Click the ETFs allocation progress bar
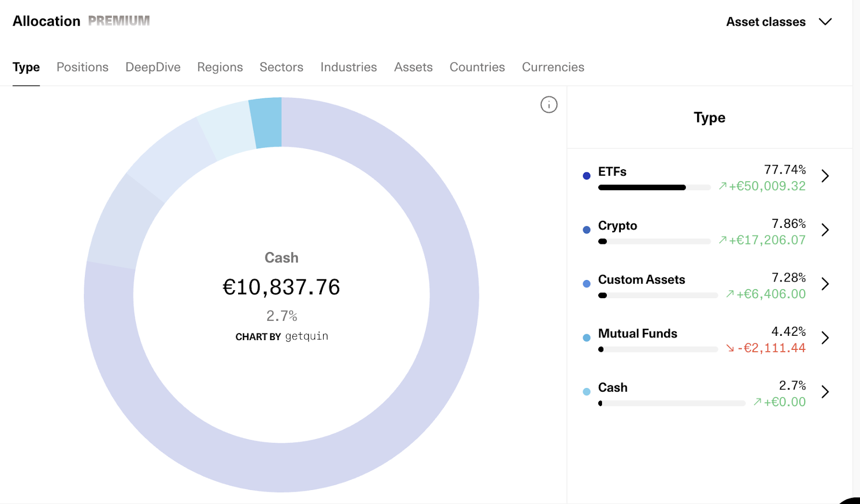This screenshot has height=504, width=860. point(655,188)
